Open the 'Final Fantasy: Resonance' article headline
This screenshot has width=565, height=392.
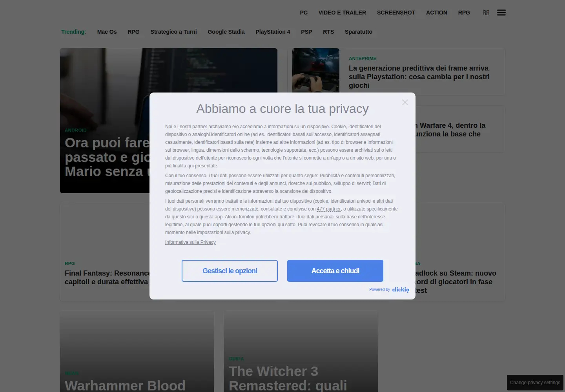[107, 278]
